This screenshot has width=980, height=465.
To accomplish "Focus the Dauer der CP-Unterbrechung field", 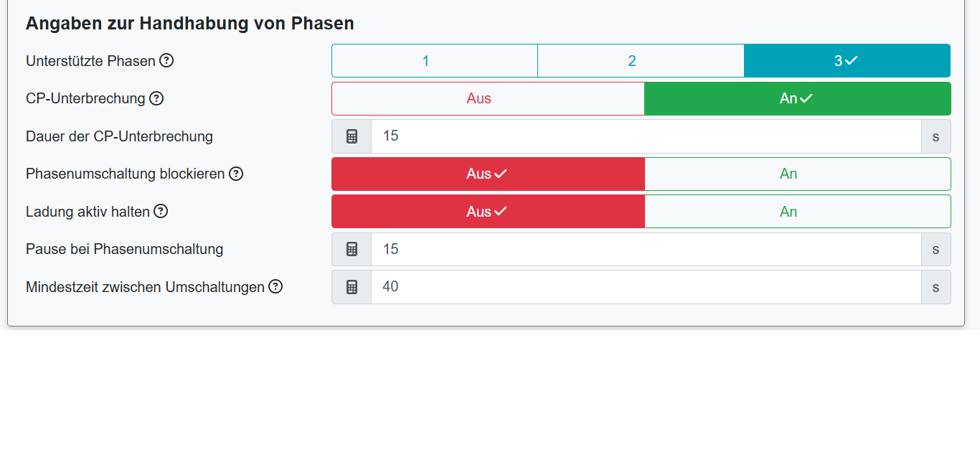I will (x=646, y=136).
